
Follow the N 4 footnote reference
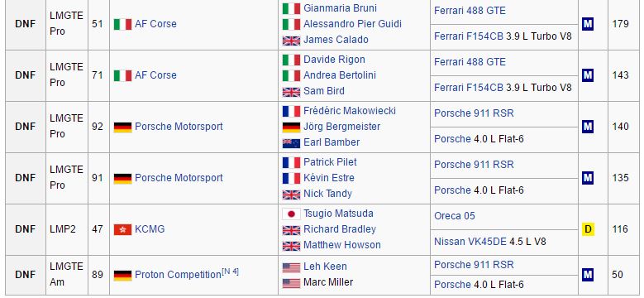click(230, 272)
